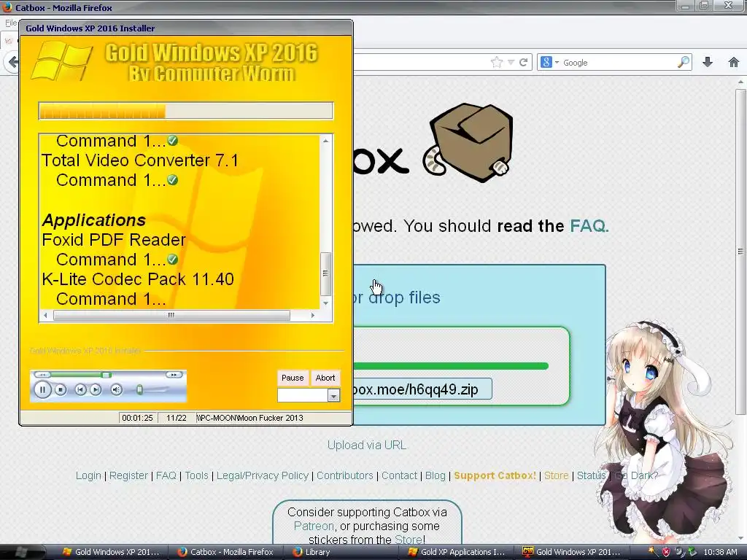This screenshot has width=747, height=560.
Task: Select 'Foxid PDF Reader' log line
Action: 113,239
